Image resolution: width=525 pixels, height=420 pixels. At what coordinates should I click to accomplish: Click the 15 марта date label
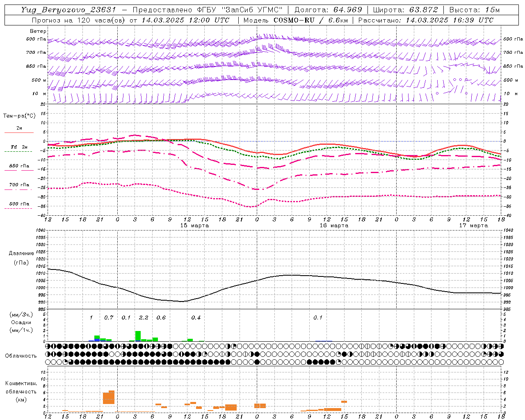tap(194, 226)
